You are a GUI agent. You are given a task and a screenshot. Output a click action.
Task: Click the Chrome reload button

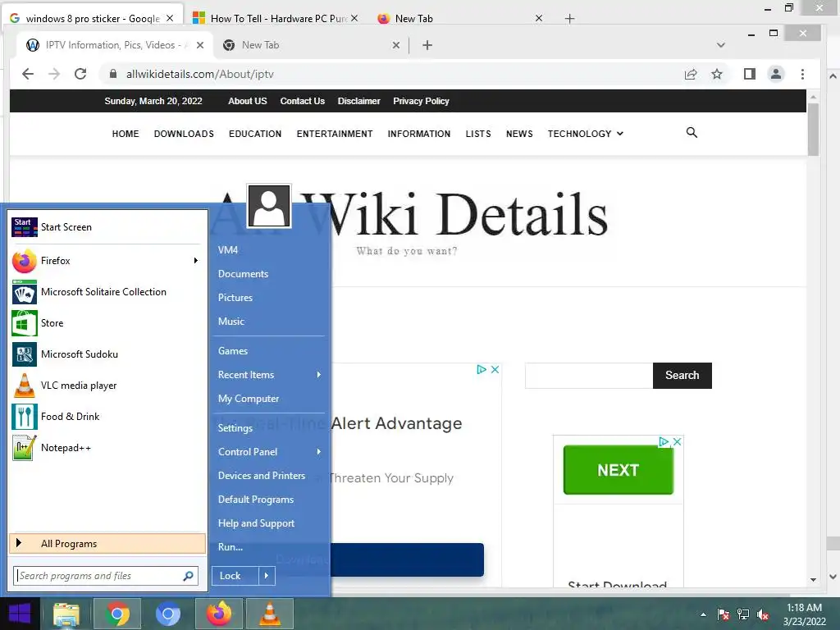click(80, 74)
